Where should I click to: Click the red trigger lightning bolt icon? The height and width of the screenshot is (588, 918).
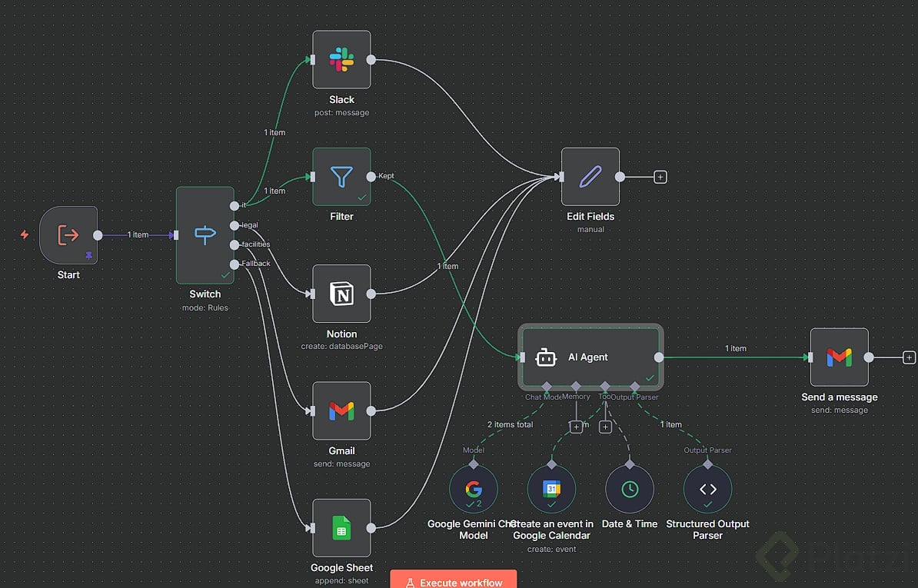[x=25, y=234]
